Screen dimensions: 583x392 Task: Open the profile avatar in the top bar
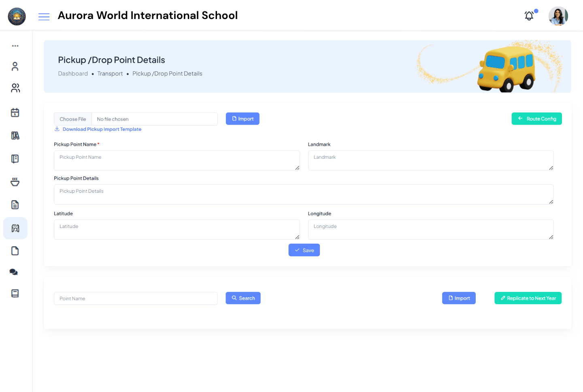558,16
